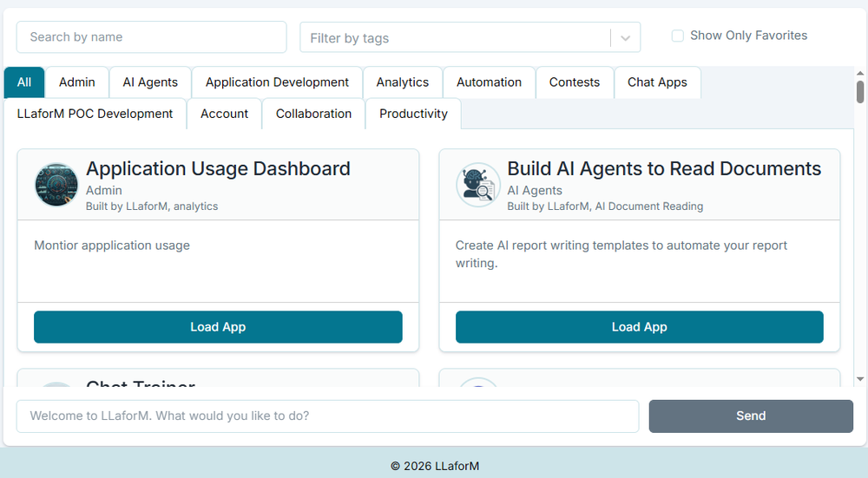Open the Filter by tags dropdown arrow
Screen dimensions: 868x478
(x=626, y=38)
